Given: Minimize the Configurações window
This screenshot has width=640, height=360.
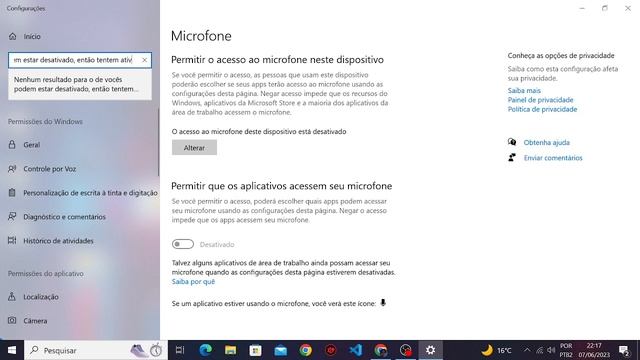Looking at the screenshot, I should 582,8.
